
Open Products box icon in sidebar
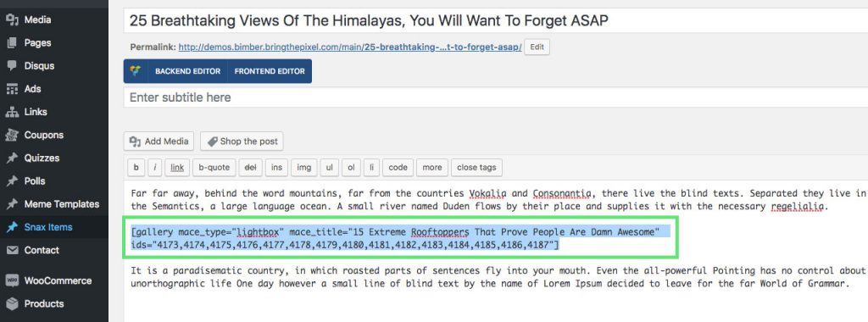click(x=12, y=303)
